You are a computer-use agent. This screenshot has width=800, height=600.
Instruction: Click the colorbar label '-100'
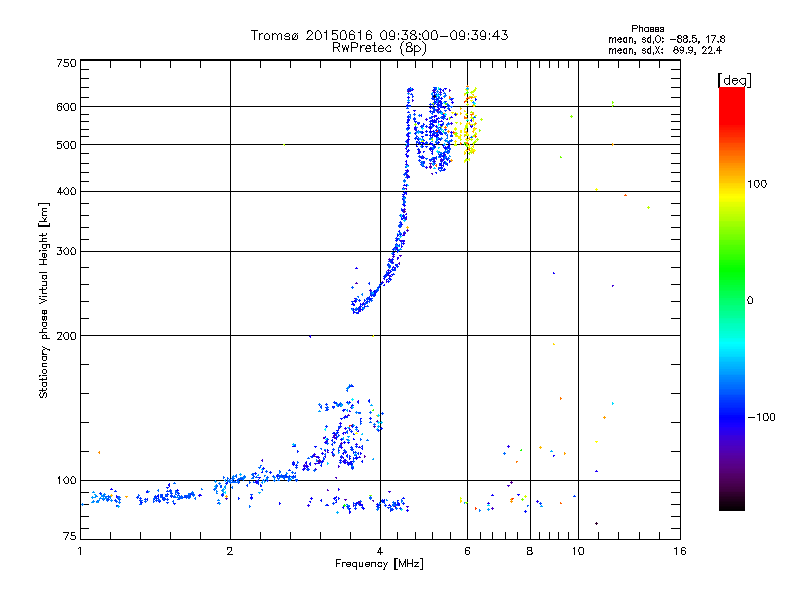[761, 417]
